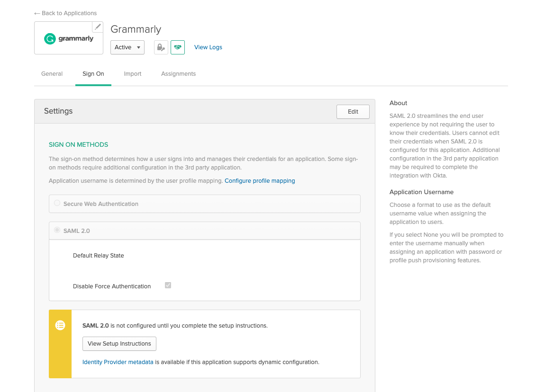Click the Edit button in Settings
Screen dimensions: 545x392
[x=353, y=112]
